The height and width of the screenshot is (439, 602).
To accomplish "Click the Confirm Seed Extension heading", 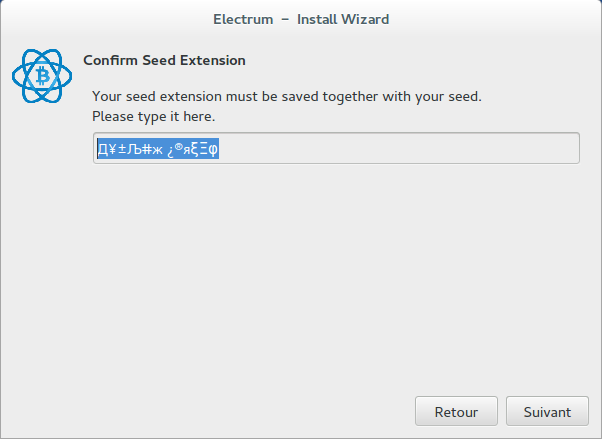I will [164, 60].
